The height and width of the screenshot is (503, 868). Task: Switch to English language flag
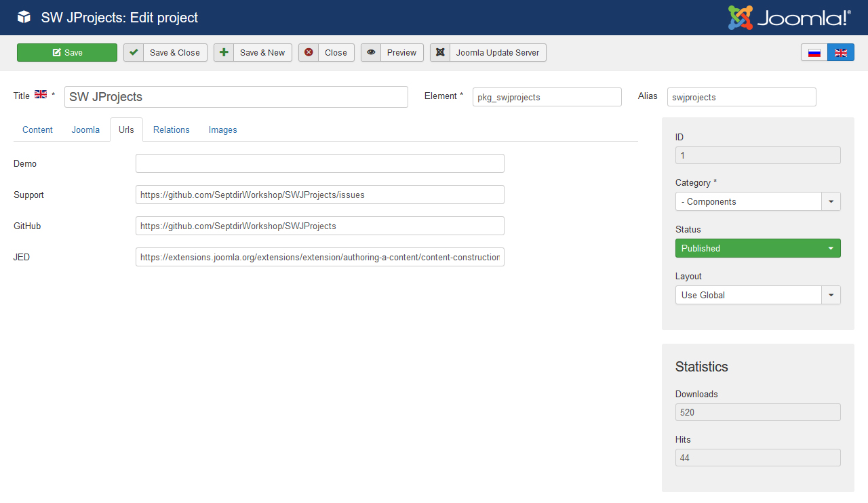tap(841, 52)
